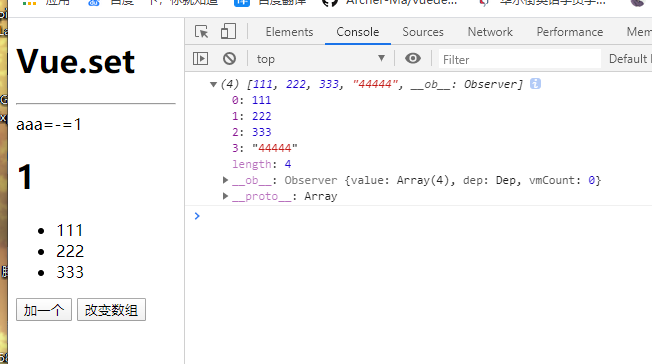This screenshot has width=652, height=364.
Task: Click array entry 1: 222
Action: click(252, 116)
